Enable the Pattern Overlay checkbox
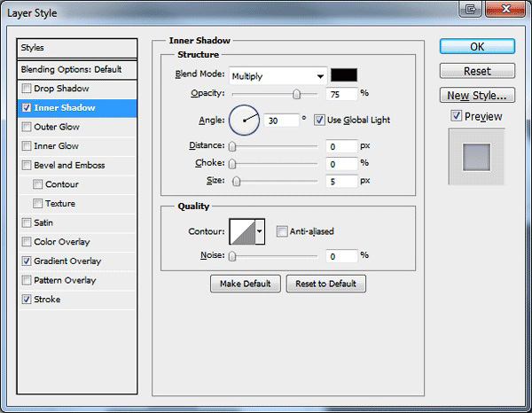The width and height of the screenshot is (532, 413). 26,280
